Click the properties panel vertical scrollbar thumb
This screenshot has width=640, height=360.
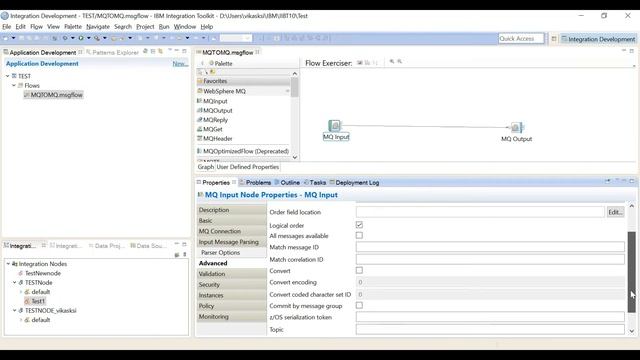coord(631,272)
